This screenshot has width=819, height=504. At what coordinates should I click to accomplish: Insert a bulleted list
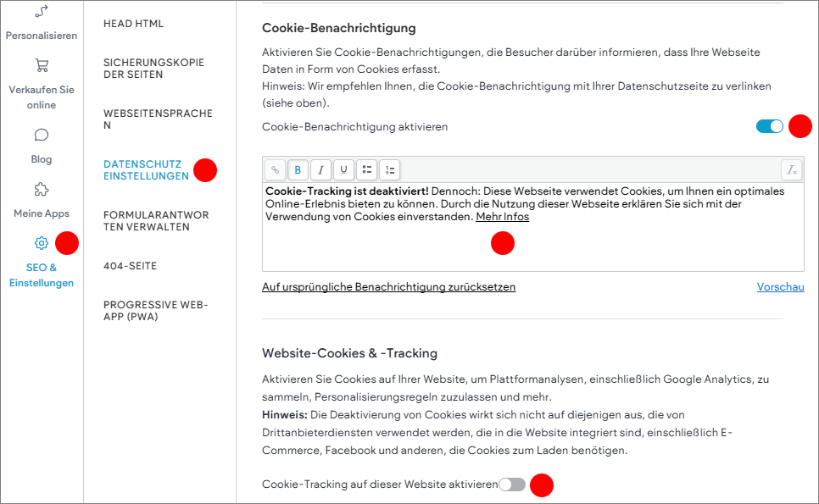pyautogui.click(x=366, y=169)
